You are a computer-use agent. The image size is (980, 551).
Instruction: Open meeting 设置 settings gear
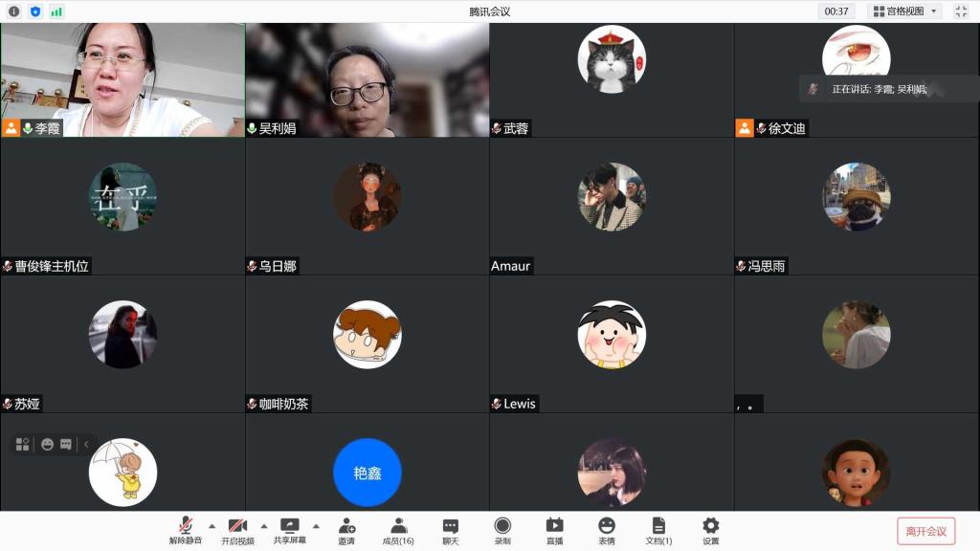coord(710,530)
